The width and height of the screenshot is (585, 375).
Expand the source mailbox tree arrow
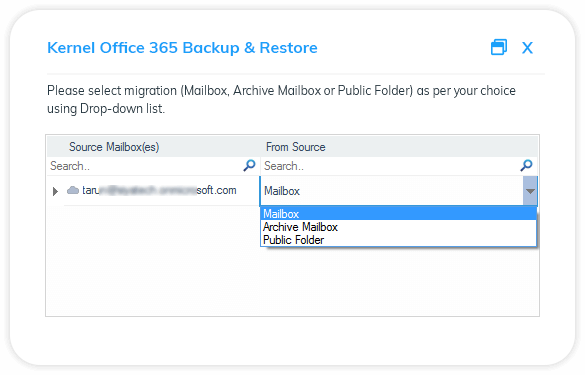pos(55,191)
